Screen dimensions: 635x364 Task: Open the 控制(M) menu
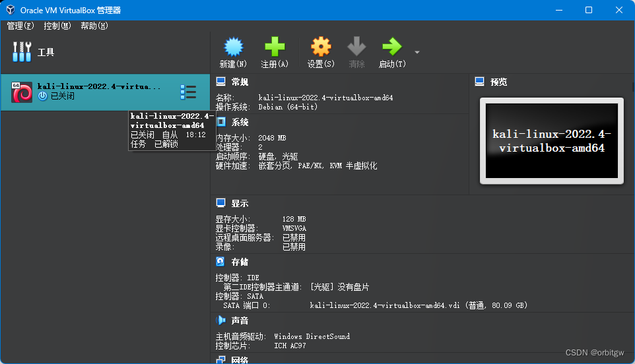coord(57,26)
